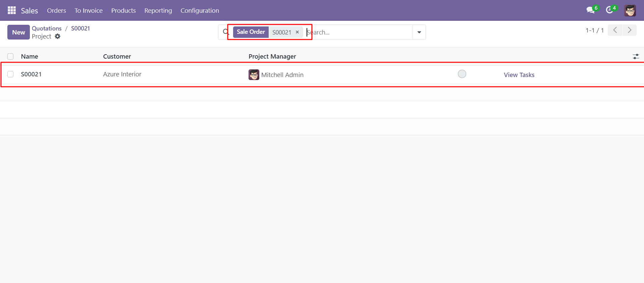Image resolution: width=644 pixels, height=283 pixels.
Task: Open the Products menu
Action: (x=123, y=10)
